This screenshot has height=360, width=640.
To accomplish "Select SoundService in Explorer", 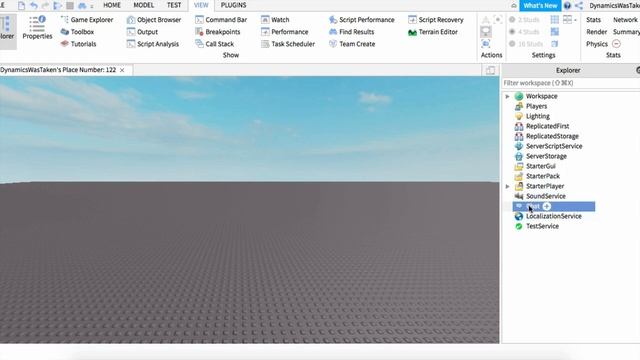I will click(546, 196).
